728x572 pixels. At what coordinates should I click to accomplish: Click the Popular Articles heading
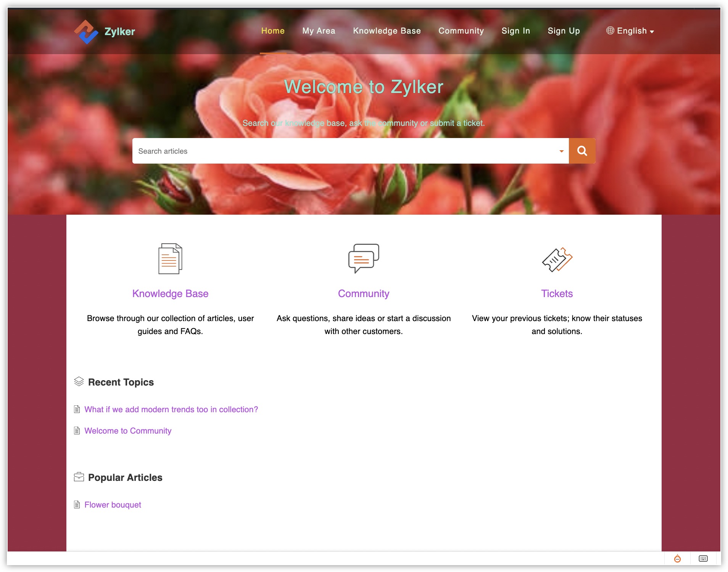(125, 477)
